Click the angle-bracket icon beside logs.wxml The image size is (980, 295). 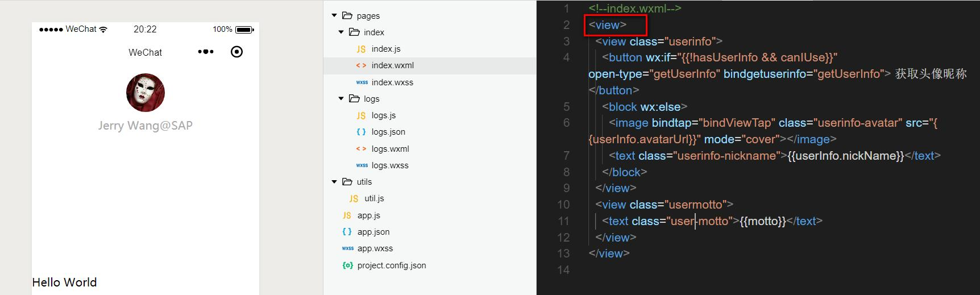(x=361, y=149)
